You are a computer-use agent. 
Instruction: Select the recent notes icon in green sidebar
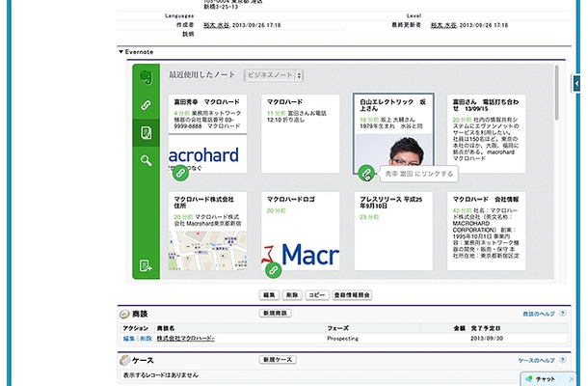click(x=146, y=132)
